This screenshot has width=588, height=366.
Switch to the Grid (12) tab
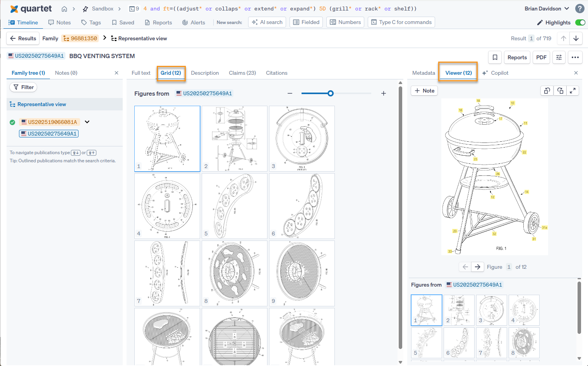(171, 73)
